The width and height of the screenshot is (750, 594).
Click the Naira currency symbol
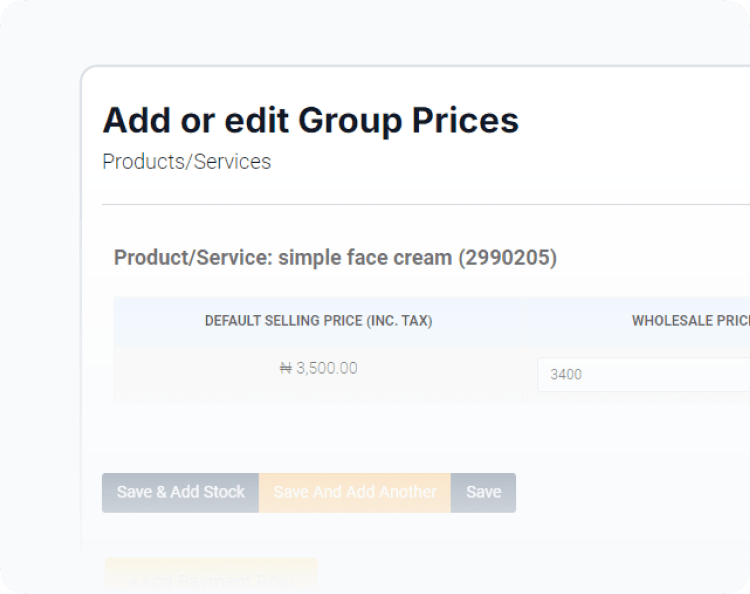[x=285, y=368]
